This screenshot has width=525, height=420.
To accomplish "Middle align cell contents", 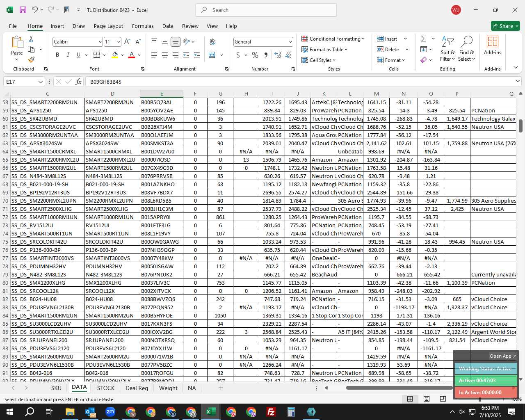I will 165,41.
